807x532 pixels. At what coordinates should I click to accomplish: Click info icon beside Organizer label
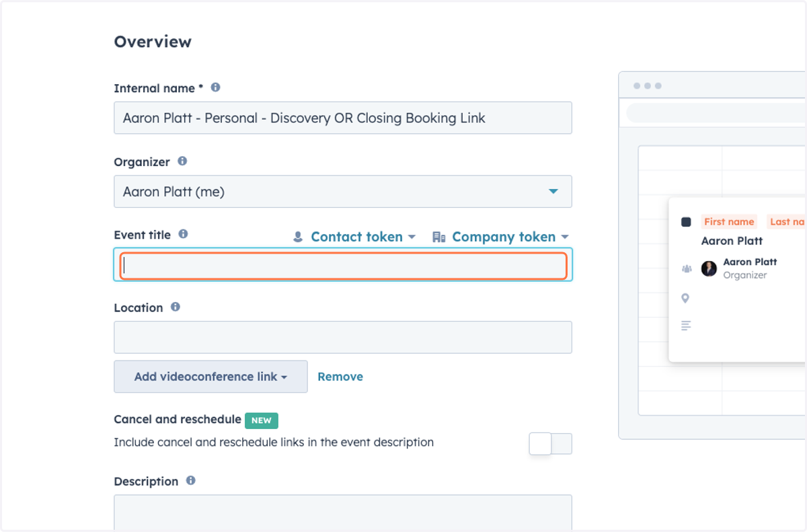182,161
